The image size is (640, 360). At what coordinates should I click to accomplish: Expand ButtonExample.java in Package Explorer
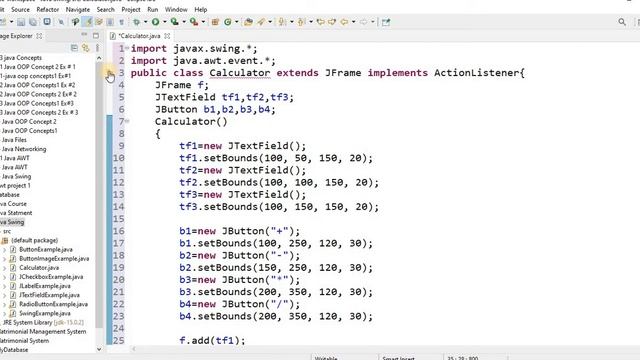(4, 249)
